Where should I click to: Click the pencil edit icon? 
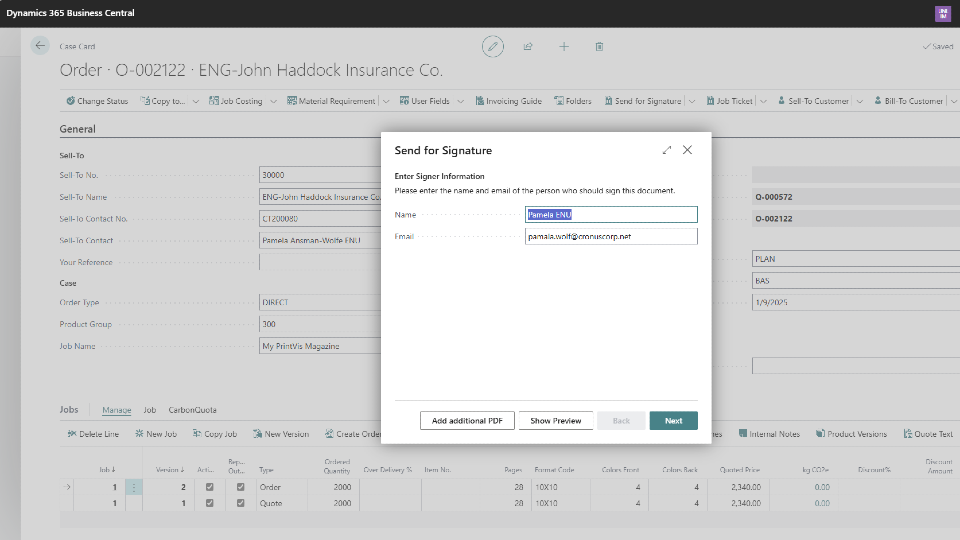[x=492, y=46]
